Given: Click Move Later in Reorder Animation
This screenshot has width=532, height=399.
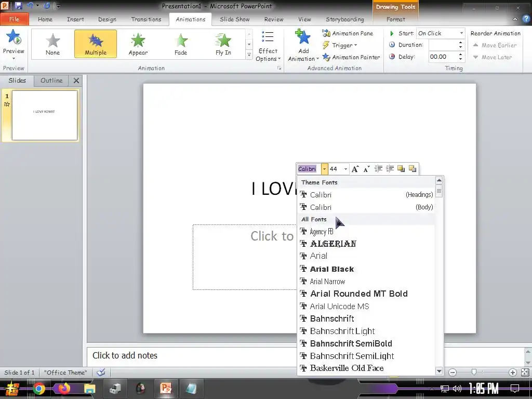Looking at the screenshot, I should tap(493, 57).
